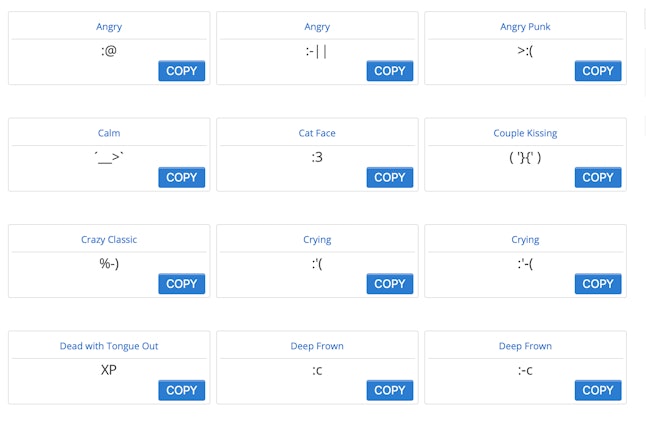The image size is (646, 424).
Task: Copy the :c Deep Frown emoticon
Action: coord(389,390)
